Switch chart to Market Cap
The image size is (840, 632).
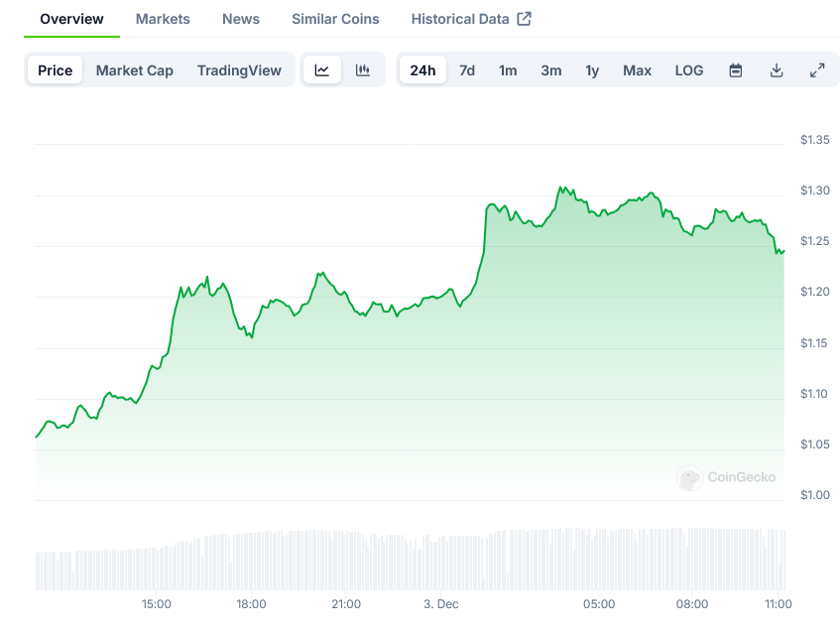134,70
